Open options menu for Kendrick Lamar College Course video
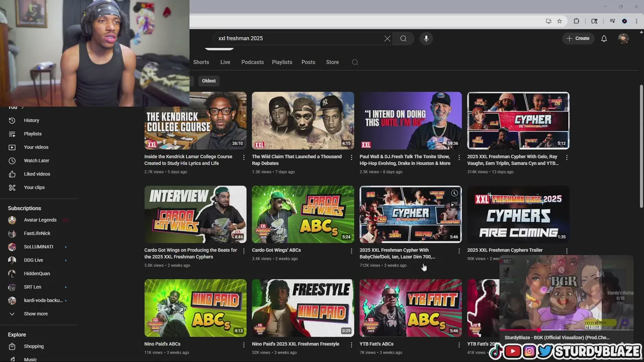644x362 pixels. coord(244,157)
